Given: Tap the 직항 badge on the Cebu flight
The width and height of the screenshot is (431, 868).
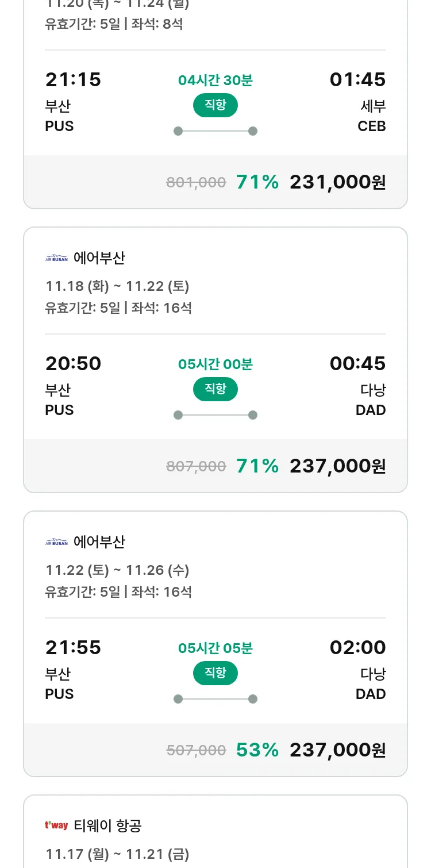Looking at the screenshot, I should tap(215, 105).
